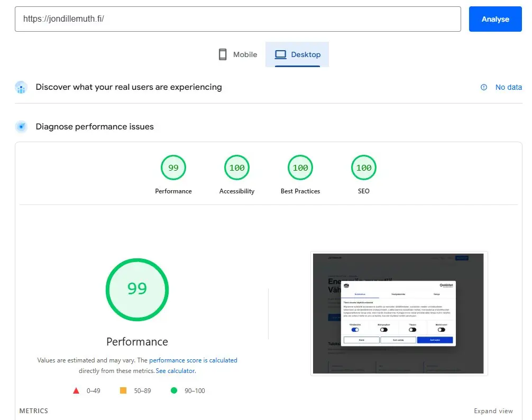Switch to the Mobile tab
The height and width of the screenshot is (420, 532).
pos(237,54)
